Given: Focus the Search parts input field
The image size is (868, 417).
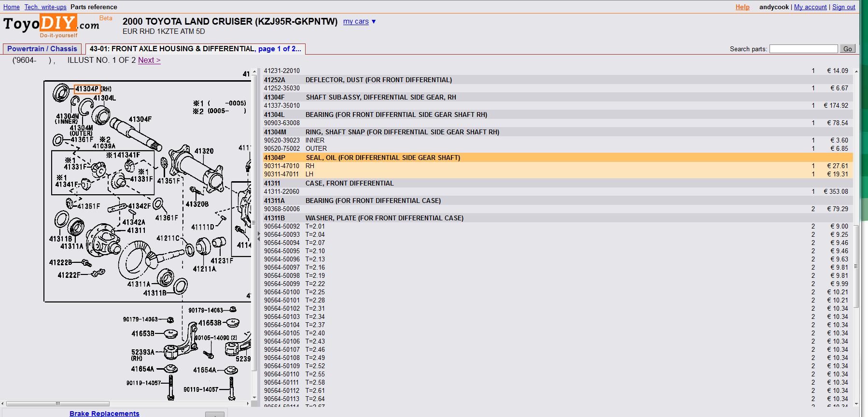Looking at the screenshot, I should [803, 49].
